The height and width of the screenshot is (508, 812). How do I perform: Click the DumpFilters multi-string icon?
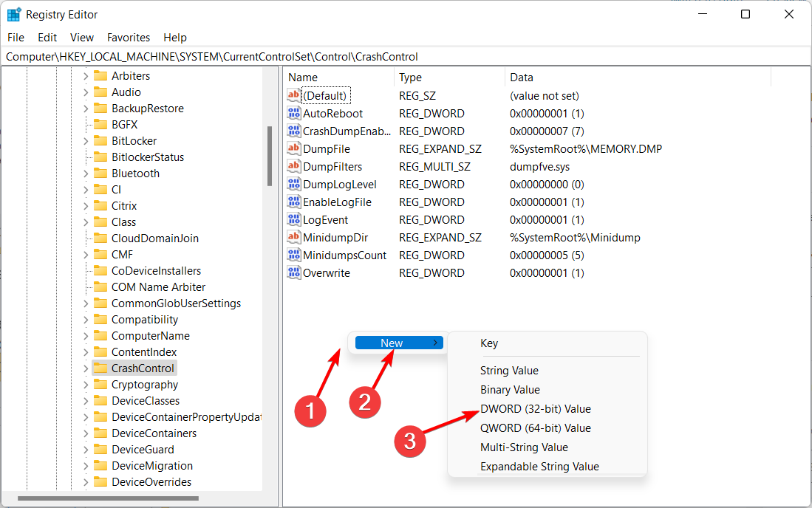(293, 167)
